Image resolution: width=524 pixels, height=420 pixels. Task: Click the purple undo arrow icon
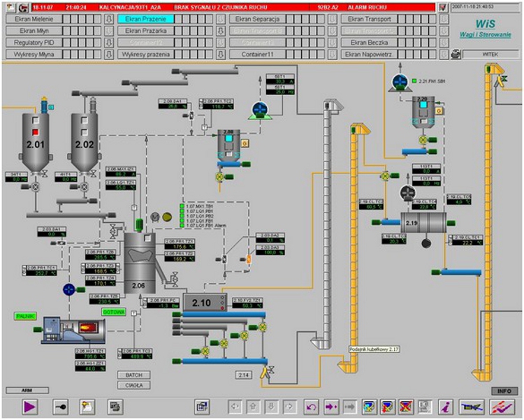point(311,407)
